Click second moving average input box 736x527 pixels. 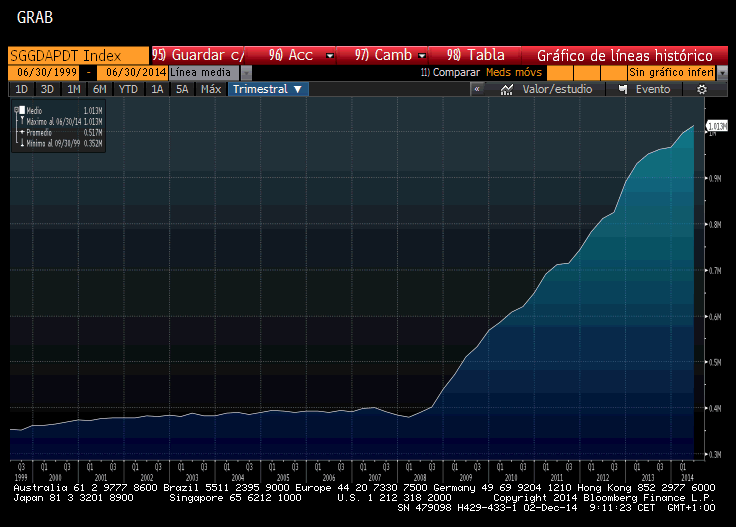587,73
